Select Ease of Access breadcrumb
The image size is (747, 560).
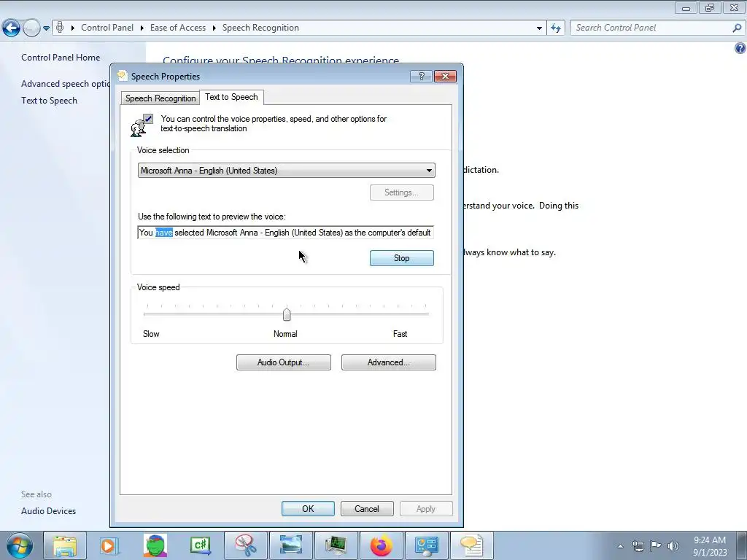[x=178, y=28]
